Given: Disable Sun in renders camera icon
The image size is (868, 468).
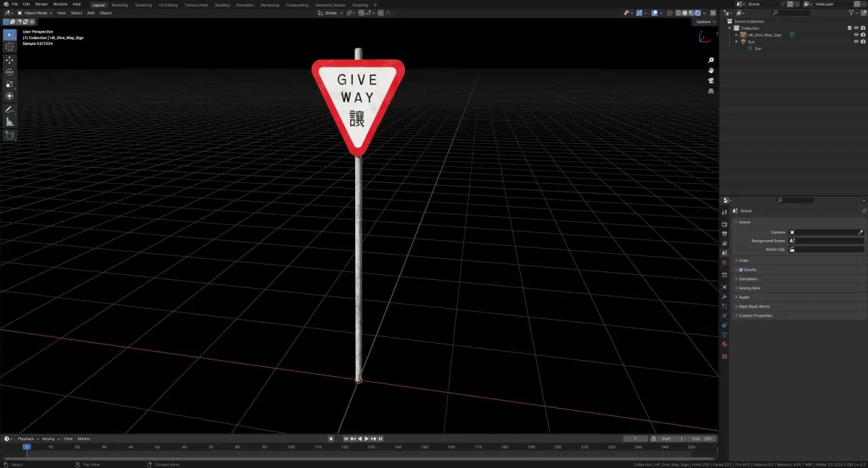Looking at the screenshot, I should [864, 41].
